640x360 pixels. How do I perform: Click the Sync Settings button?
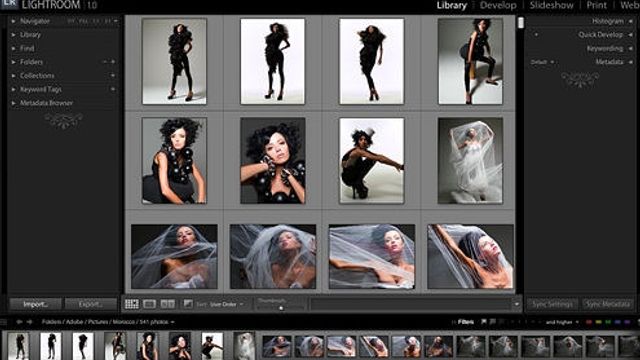click(552, 304)
